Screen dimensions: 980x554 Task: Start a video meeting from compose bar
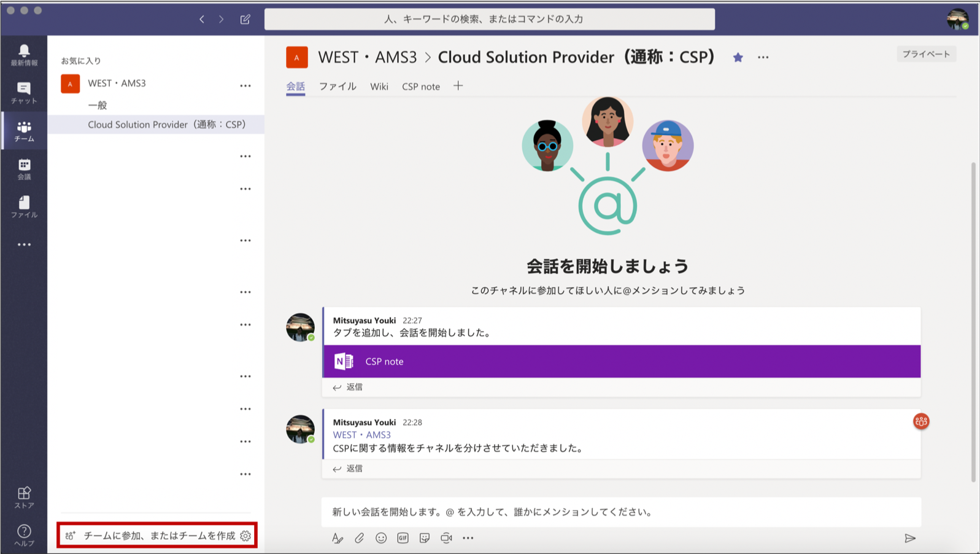click(x=446, y=538)
